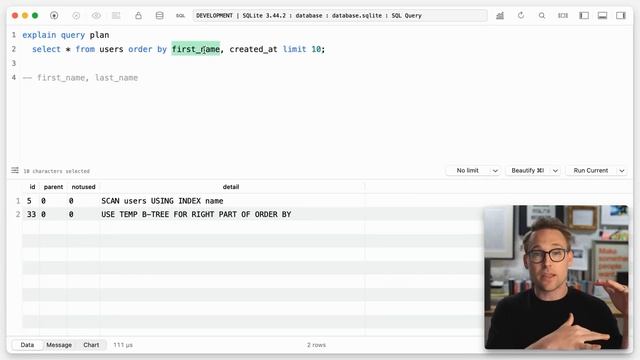Click the detail column header
640x360 pixels.
coord(231,187)
